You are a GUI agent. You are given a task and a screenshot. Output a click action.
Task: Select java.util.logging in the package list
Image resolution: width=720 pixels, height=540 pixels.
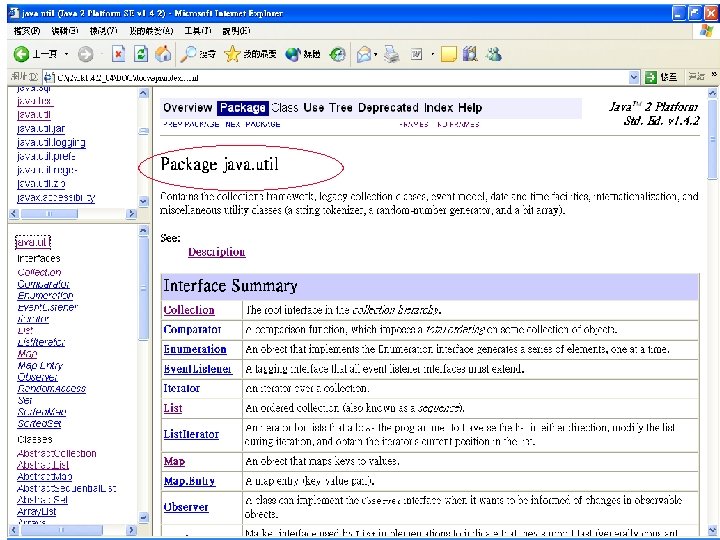pos(51,143)
